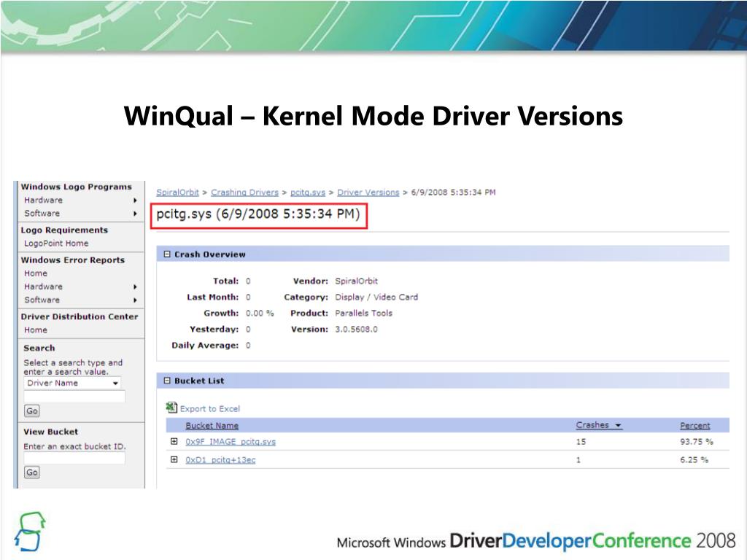Select Driver Distribution Center heading
Image resolution: width=747 pixels, height=560 pixels.
(80, 316)
